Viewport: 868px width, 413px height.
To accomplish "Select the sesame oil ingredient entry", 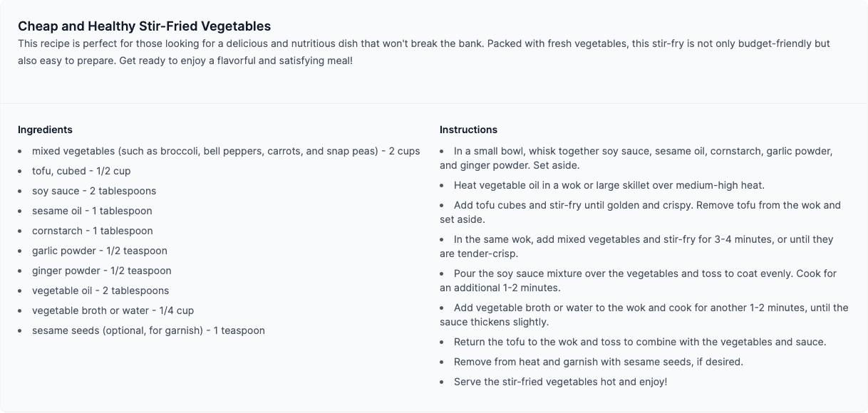I will tap(92, 211).
